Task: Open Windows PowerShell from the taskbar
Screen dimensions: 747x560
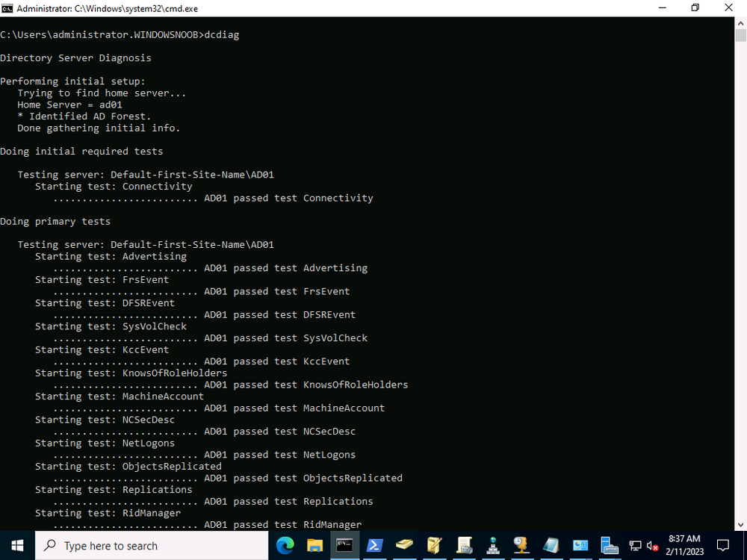Action: pyautogui.click(x=374, y=545)
